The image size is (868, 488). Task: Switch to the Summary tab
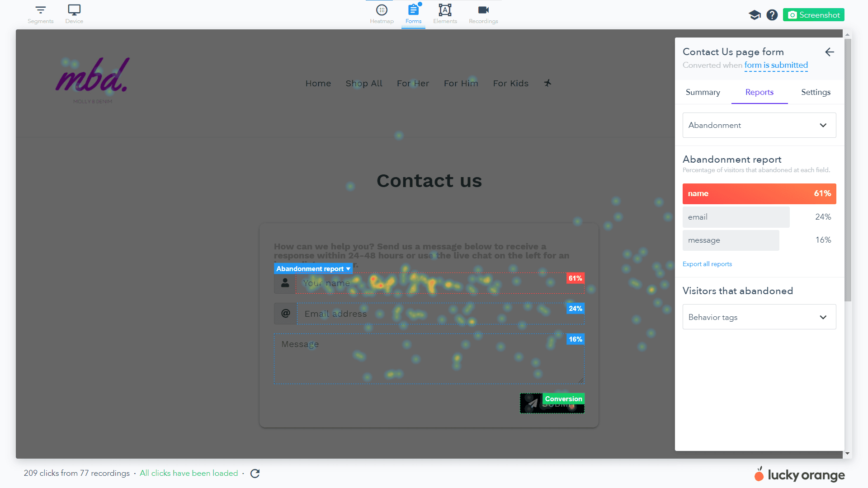pos(702,92)
